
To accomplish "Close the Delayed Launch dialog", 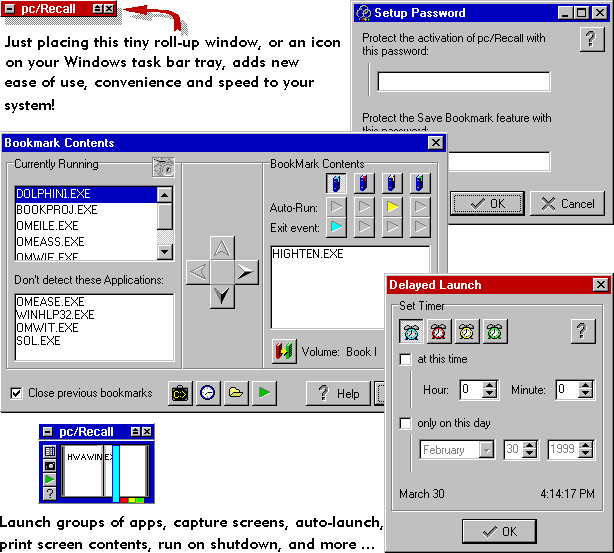I will tap(600, 284).
